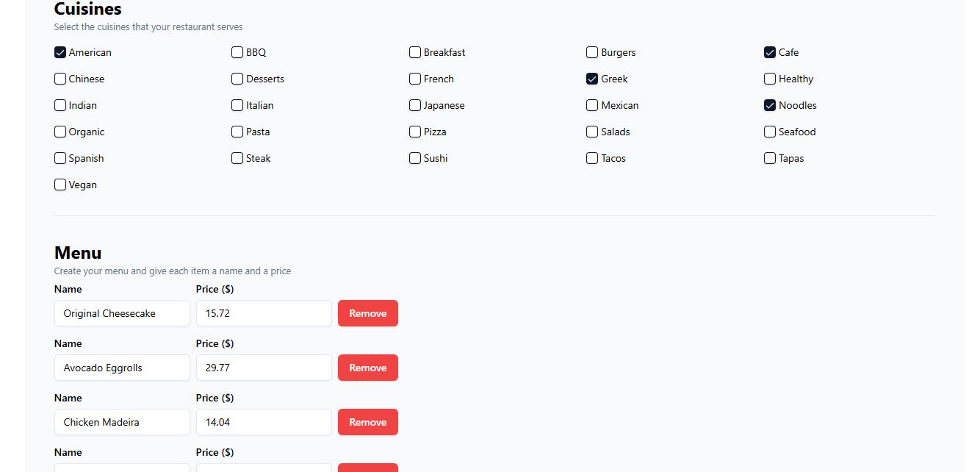The height and width of the screenshot is (472, 980).
Task: Tick the Salads checkbox
Action: 592,132
